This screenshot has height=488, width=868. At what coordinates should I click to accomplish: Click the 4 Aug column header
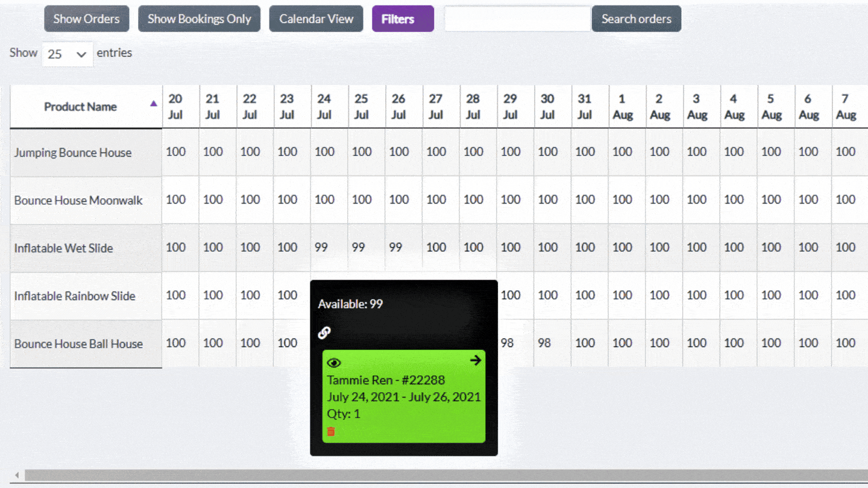point(739,107)
